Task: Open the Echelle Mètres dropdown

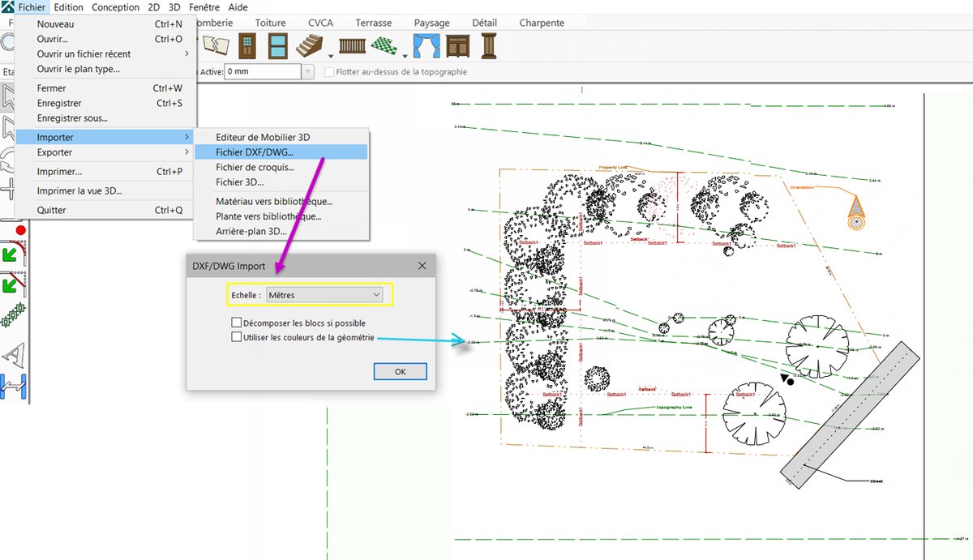Action: pos(324,296)
